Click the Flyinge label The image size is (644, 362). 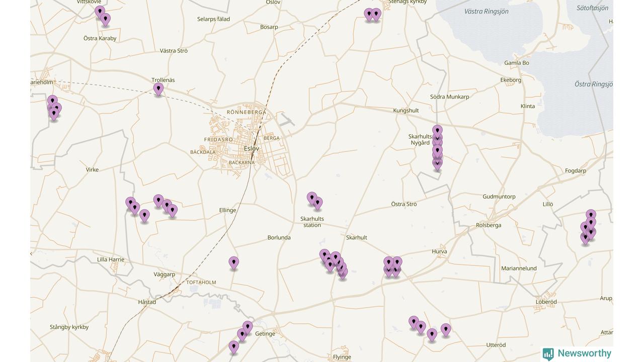point(342,357)
